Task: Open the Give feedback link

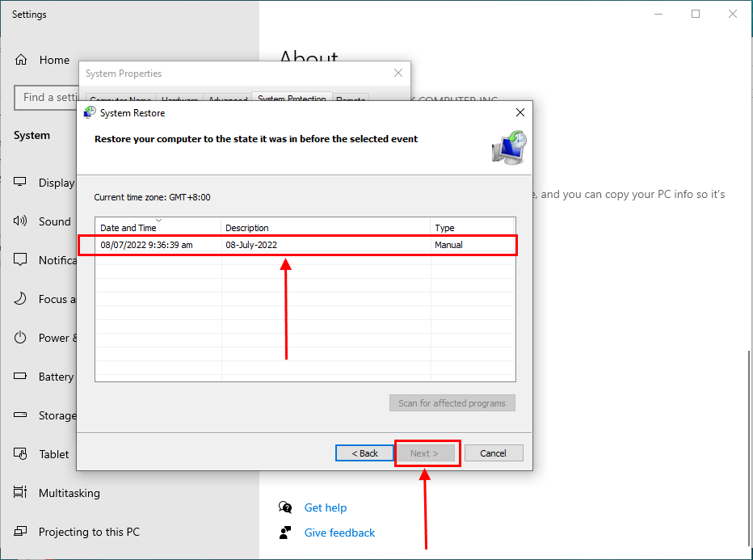Action: point(339,533)
